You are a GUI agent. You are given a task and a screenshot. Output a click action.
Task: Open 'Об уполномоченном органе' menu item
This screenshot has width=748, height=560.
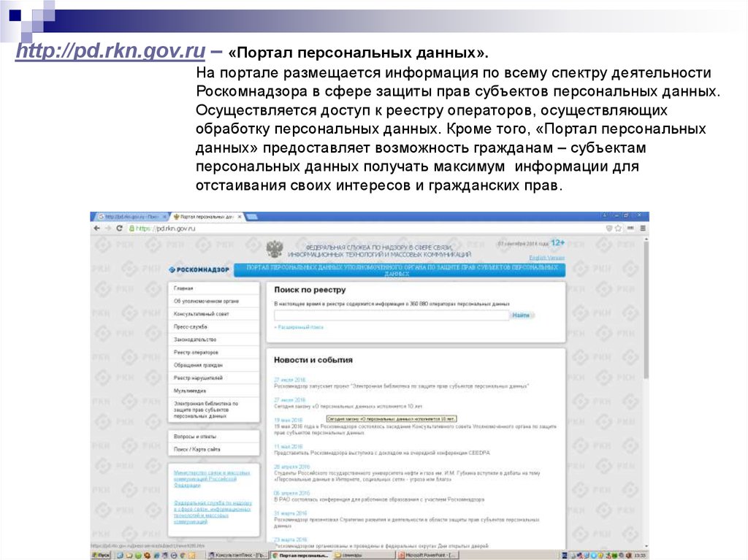[x=214, y=302]
